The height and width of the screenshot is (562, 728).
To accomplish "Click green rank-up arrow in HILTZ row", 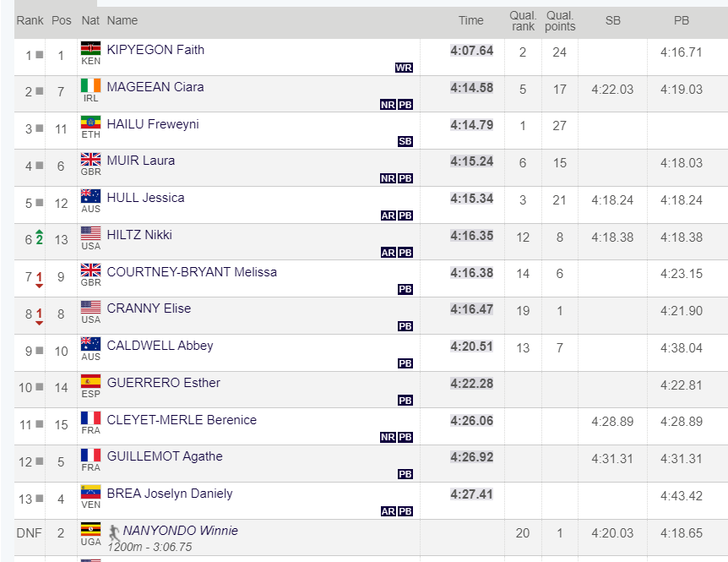I will click(40, 237).
